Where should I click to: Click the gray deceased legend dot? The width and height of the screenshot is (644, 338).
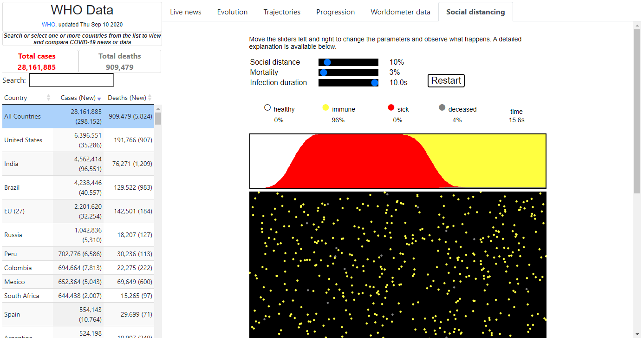tap(442, 108)
